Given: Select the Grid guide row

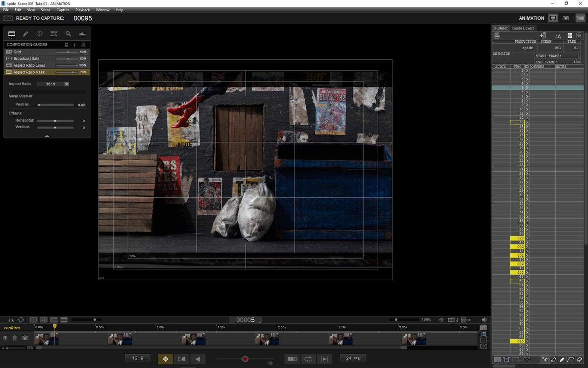Looking at the screenshot, I should tap(47, 52).
